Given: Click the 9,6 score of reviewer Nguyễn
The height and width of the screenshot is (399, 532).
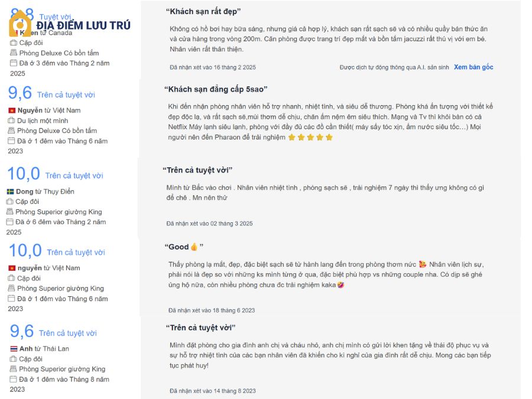Looking at the screenshot, I should tap(20, 93).
